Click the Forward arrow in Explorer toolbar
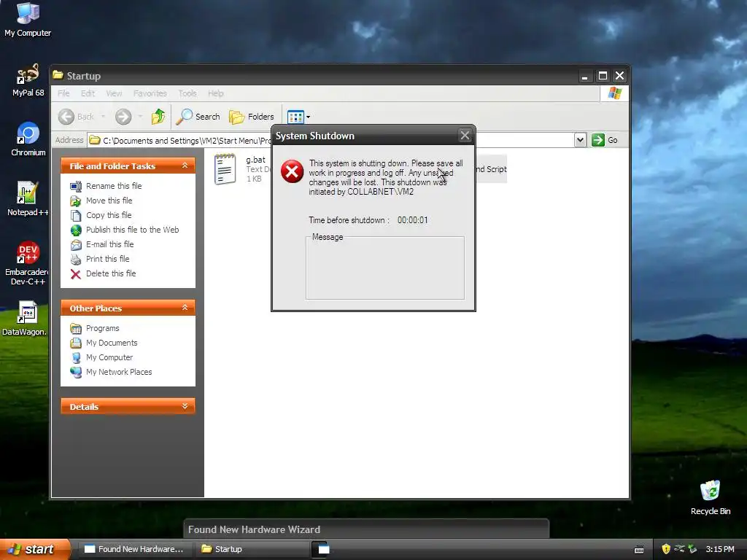 (123, 117)
